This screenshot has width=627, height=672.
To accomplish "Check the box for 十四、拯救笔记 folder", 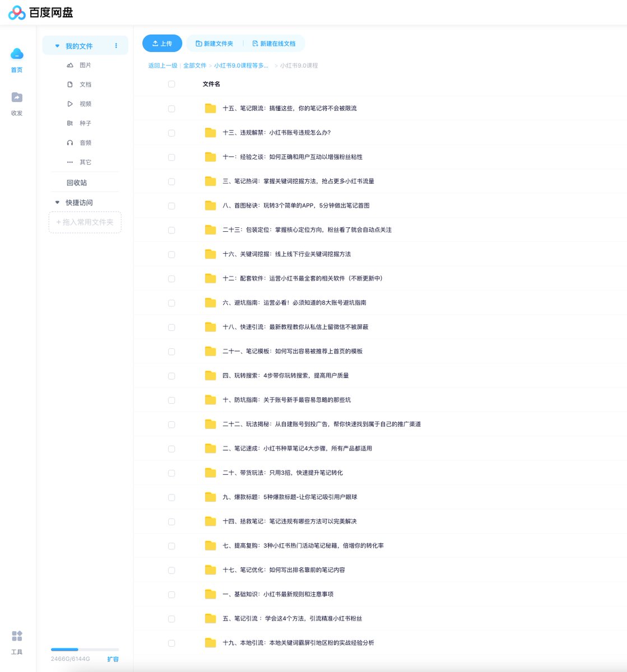I will tap(171, 521).
